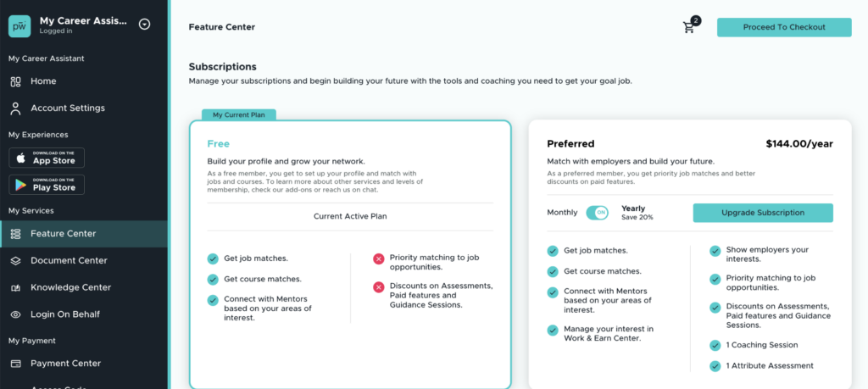Click the Yearly Save 20% label
Viewport: 868px width, 389px height.
pyautogui.click(x=637, y=213)
